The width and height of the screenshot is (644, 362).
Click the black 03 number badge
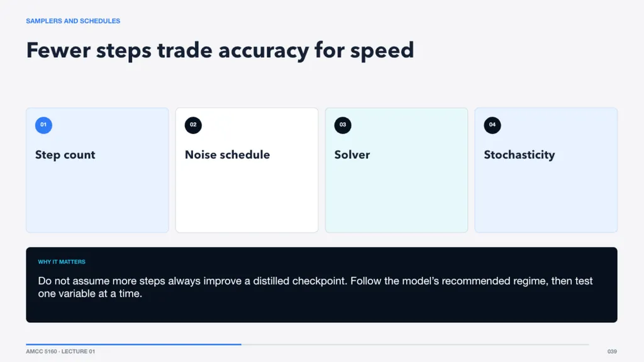(343, 125)
